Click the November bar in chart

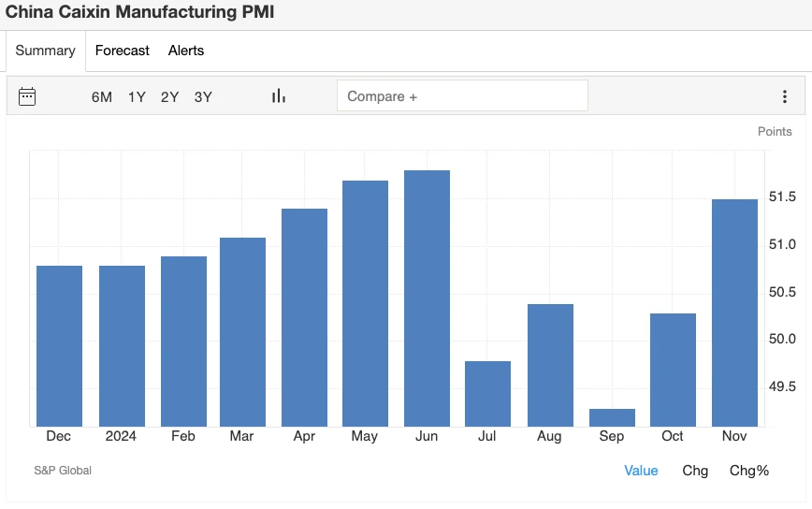click(x=734, y=313)
